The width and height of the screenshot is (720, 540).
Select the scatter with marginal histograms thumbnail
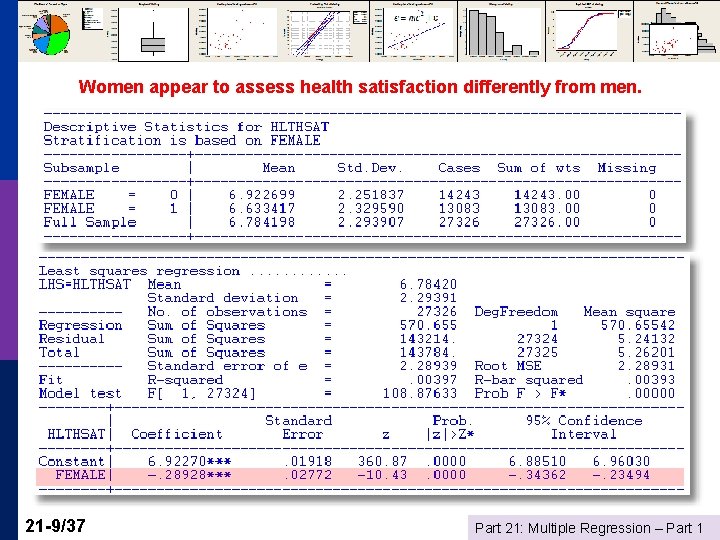pos(677,31)
